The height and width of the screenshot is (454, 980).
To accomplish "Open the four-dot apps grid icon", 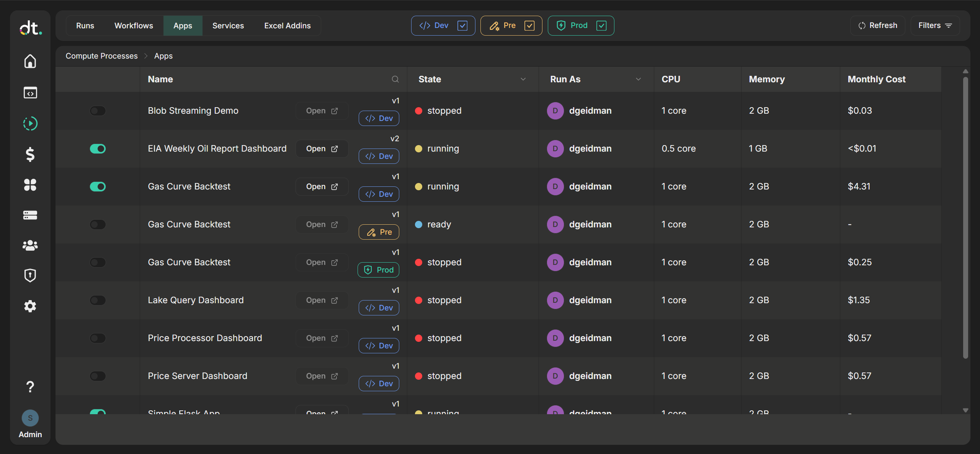I will (x=30, y=185).
